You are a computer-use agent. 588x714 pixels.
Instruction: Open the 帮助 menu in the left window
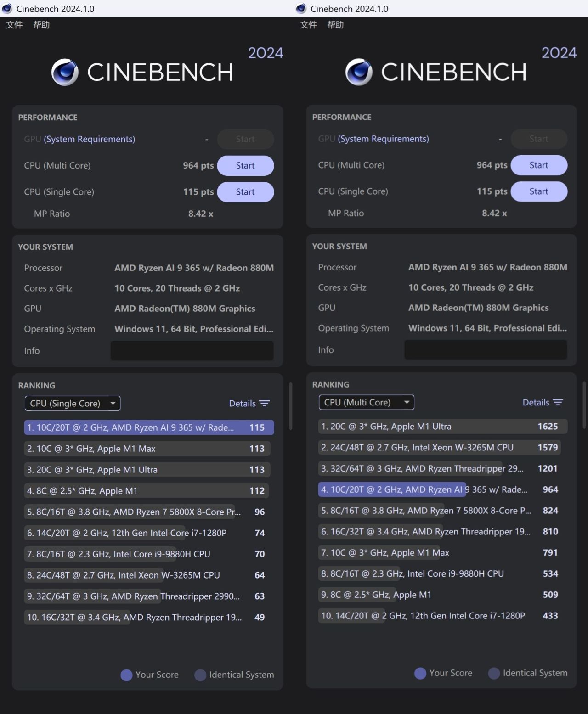point(41,25)
